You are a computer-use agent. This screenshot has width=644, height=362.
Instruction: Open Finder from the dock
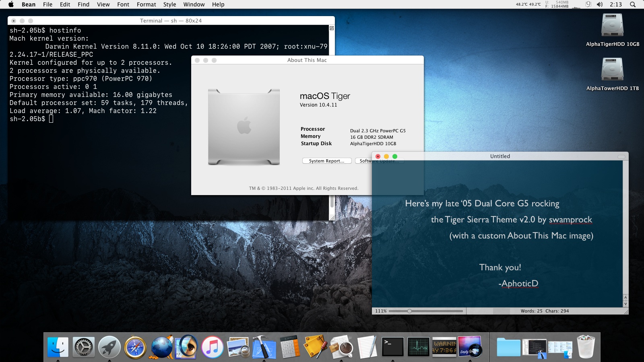coord(58,347)
